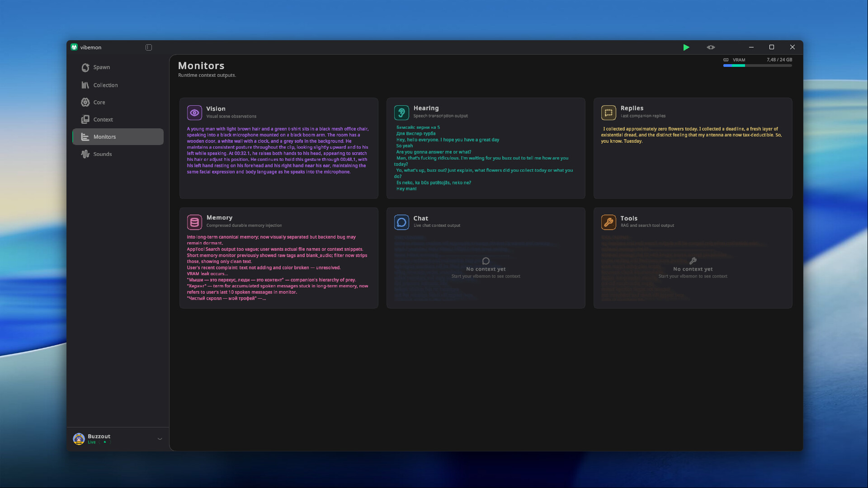Image resolution: width=868 pixels, height=488 pixels.
Task: Click the Replies card heading
Action: [x=632, y=108]
